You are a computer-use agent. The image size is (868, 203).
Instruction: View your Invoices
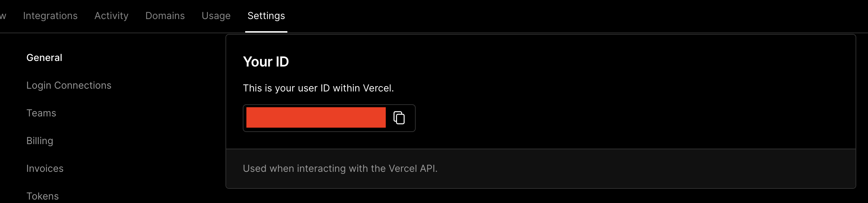coord(45,168)
